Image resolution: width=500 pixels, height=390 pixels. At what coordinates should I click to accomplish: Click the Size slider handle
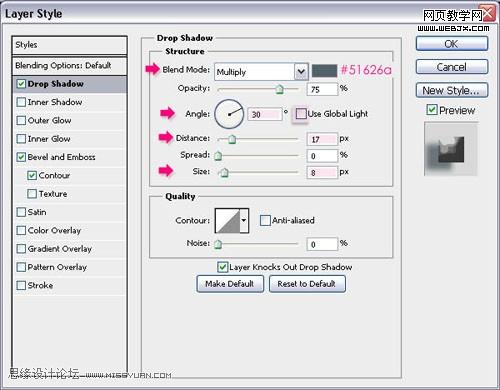[224, 172]
